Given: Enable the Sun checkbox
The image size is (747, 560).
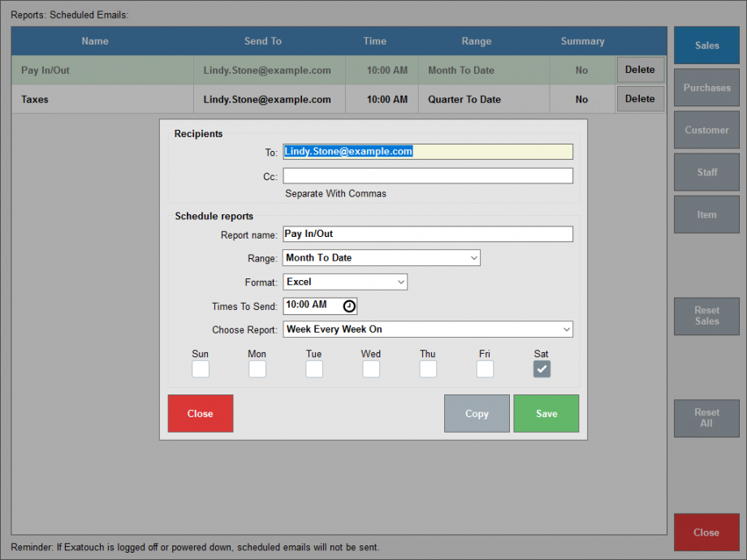Looking at the screenshot, I should [201, 368].
